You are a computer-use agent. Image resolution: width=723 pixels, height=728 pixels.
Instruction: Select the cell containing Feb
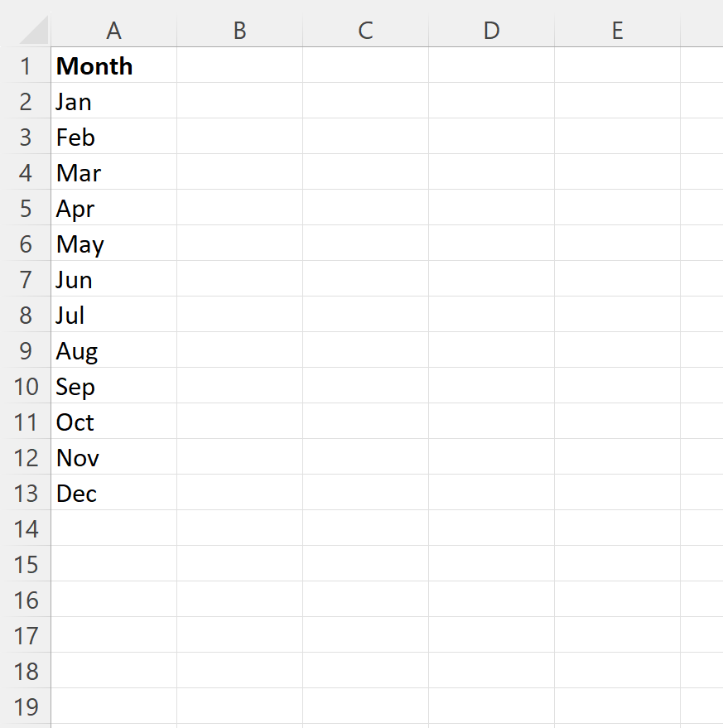113,137
